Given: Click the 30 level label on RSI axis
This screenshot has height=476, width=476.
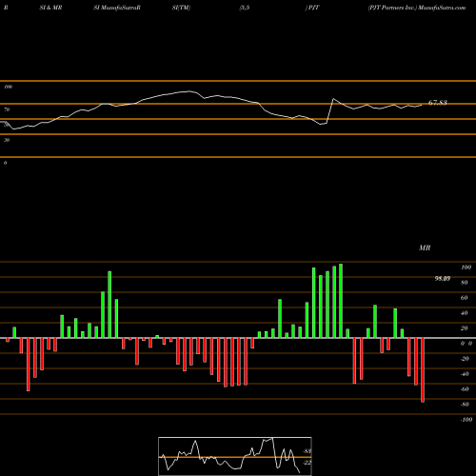Looking at the screenshot, I should [x=7, y=140].
